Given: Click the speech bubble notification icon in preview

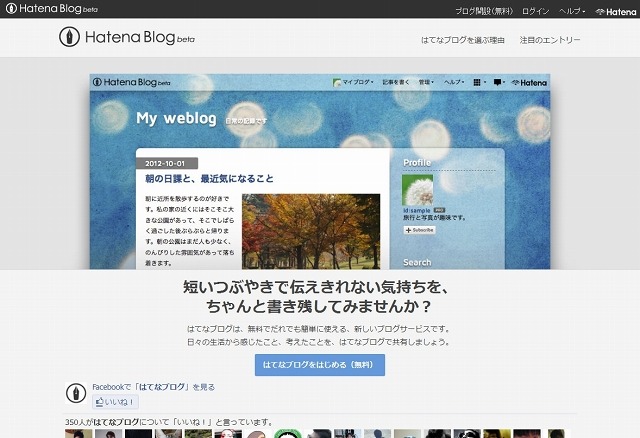Looking at the screenshot, I should point(499,82).
